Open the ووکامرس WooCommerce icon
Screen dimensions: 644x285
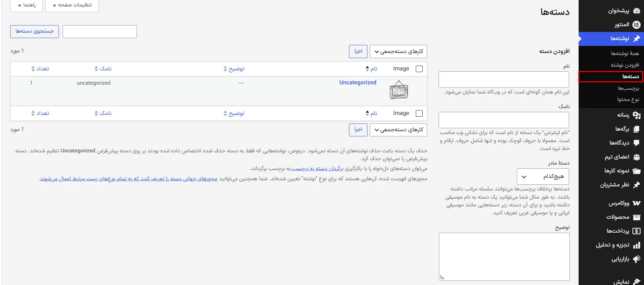tap(637, 203)
